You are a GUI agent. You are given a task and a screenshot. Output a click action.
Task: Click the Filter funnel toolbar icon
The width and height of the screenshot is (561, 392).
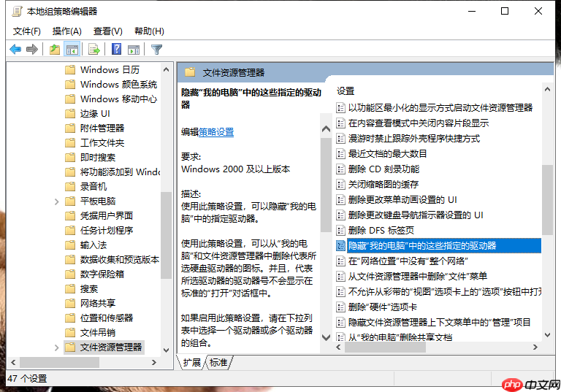click(157, 49)
